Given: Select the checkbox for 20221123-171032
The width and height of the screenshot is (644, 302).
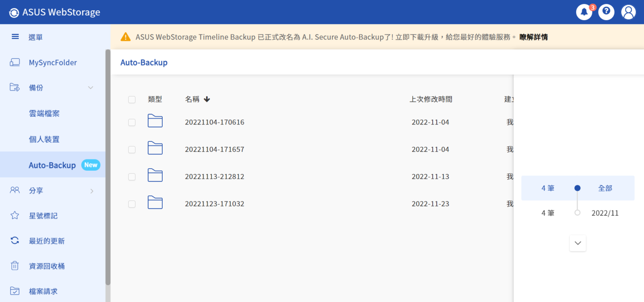Looking at the screenshot, I should 132,204.
